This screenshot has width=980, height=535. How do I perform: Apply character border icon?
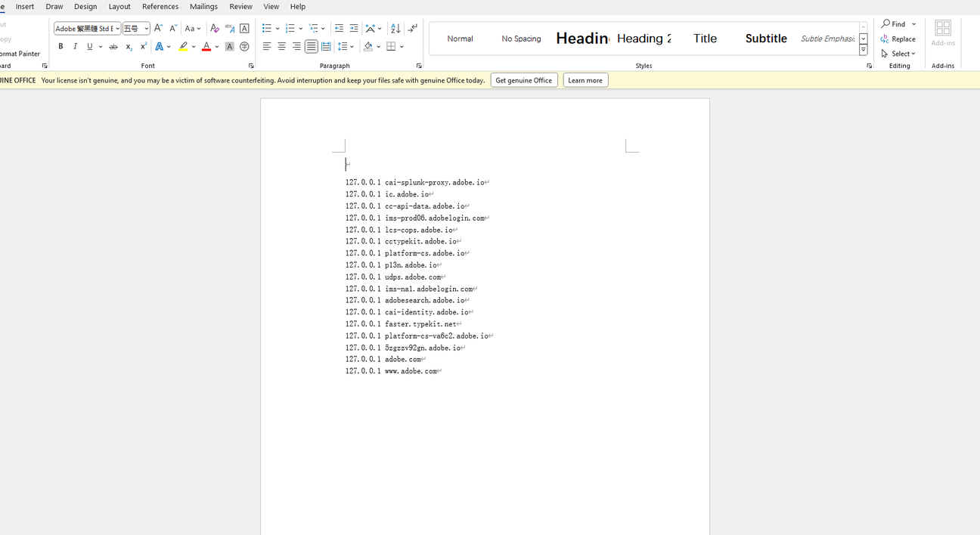point(244,29)
